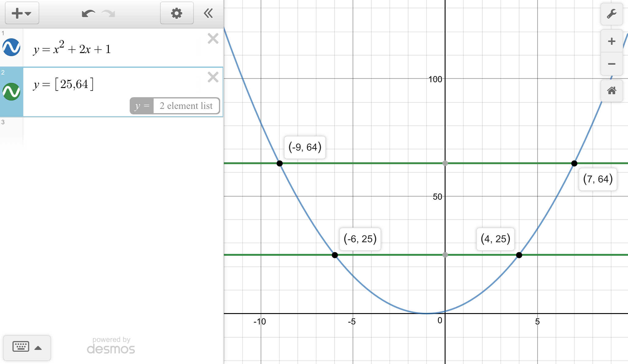The image size is (628, 364).
Task: Click the undo arrow
Action: click(88, 13)
